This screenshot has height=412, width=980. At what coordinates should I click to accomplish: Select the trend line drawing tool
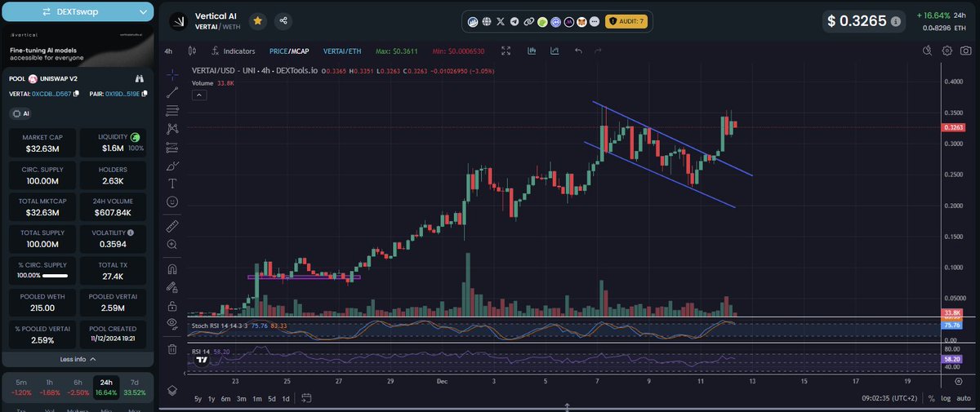click(x=172, y=92)
